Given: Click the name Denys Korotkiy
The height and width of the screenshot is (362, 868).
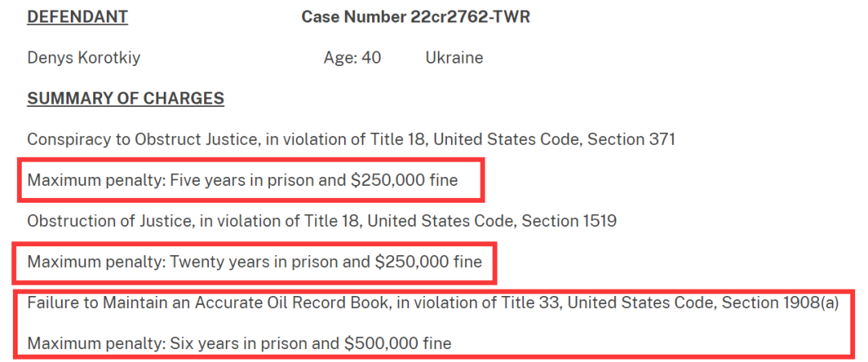Looking at the screenshot, I should click(x=84, y=58).
